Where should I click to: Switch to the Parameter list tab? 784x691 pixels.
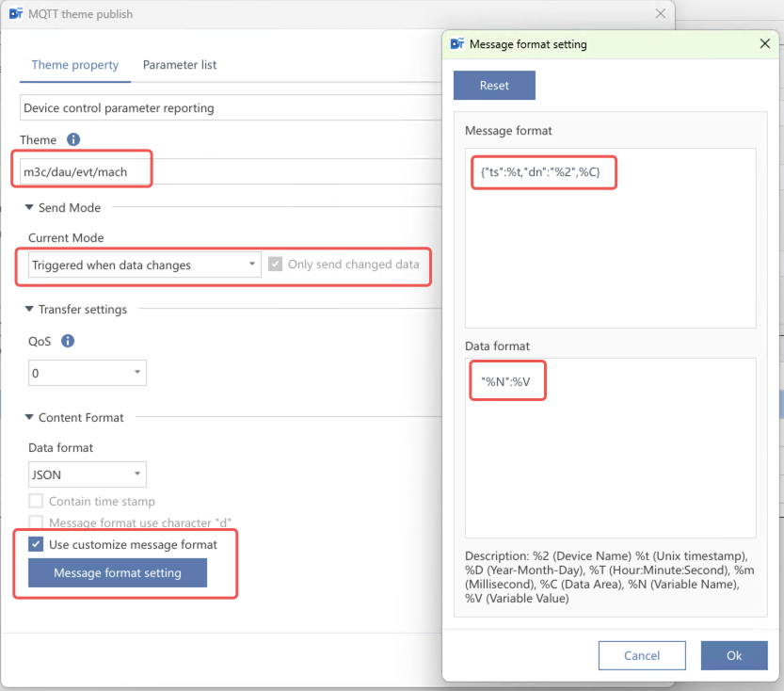[x=180, y=65]
